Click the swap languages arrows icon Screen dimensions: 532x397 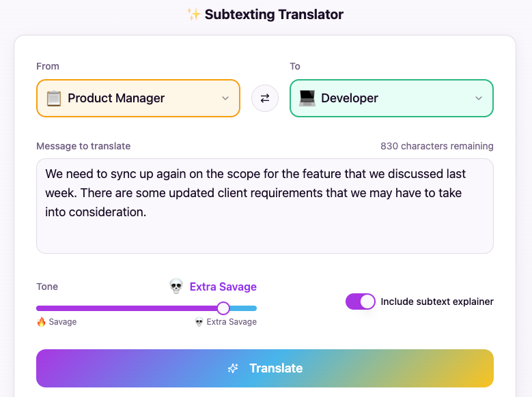265,98
